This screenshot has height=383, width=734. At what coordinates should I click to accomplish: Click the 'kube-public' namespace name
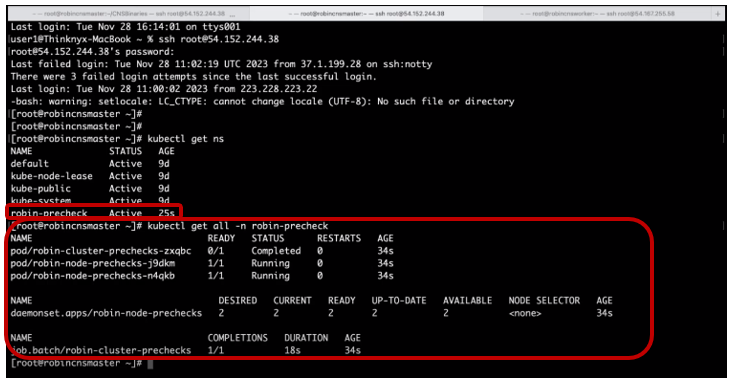coord(41,189)
